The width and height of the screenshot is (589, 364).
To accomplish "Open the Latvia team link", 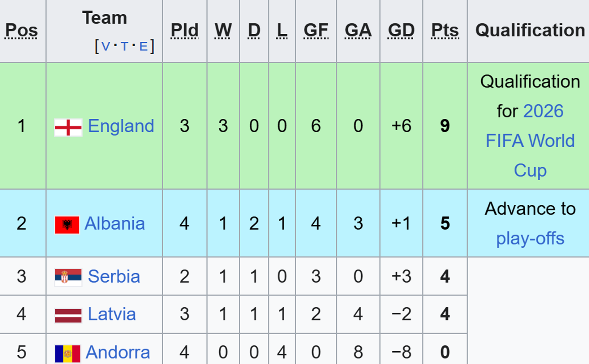I will pos(112,314).
